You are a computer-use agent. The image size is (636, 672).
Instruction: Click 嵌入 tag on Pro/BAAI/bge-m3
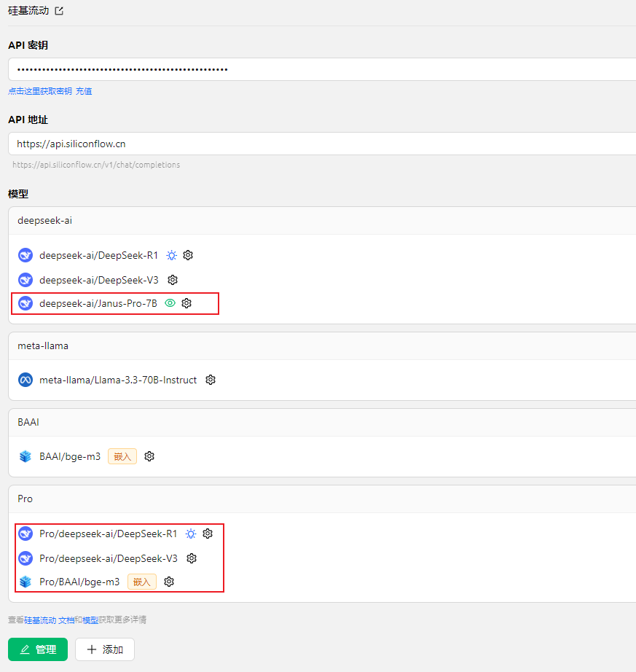[x=142, y=582]
